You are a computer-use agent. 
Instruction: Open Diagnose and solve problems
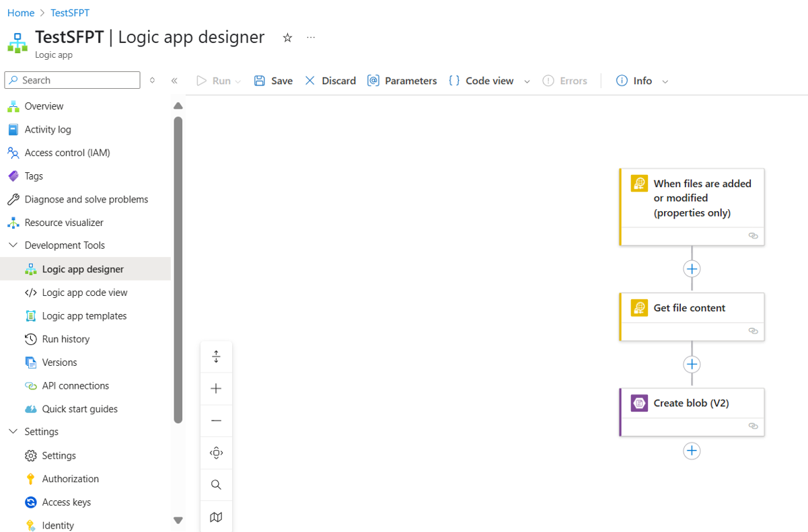click(86, 199)
